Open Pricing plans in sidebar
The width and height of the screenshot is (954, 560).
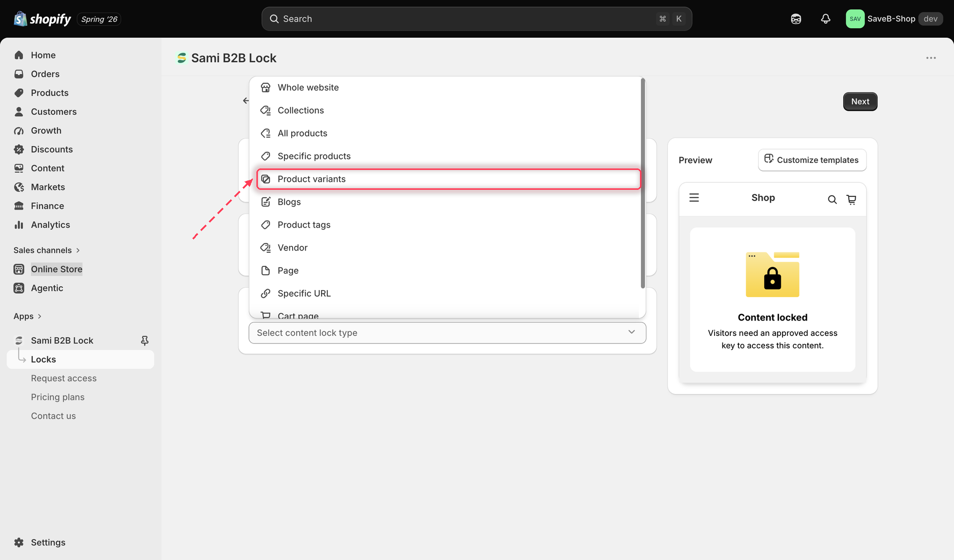pos(58,397)
